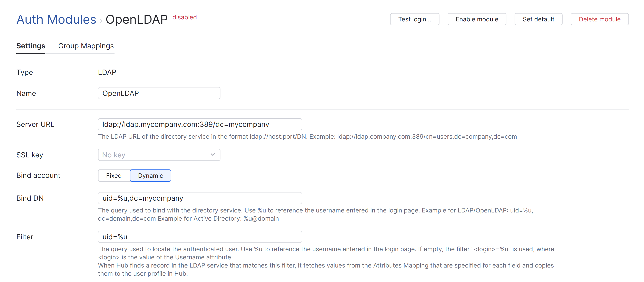Toggle Bind account to Fixed
The image size is (644, 282).
(x=114, y=175)
